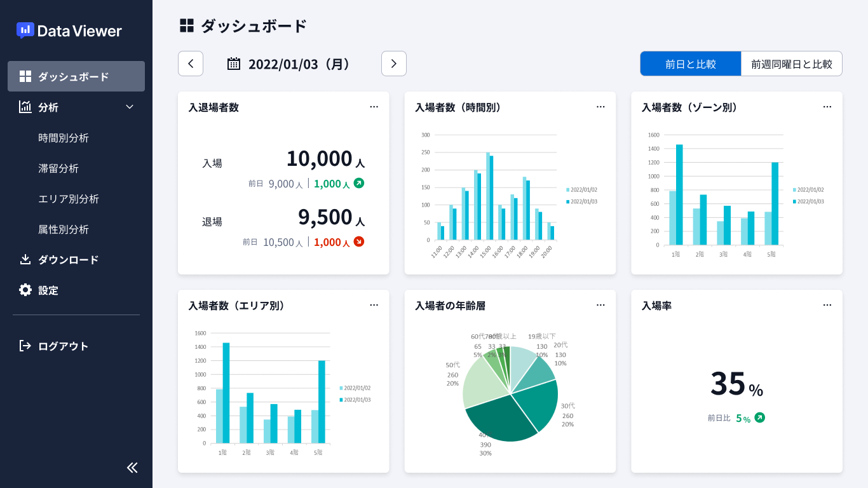Click the ログアウト exit icon
Screen dimensions: 868x488
[x=24, y=346]
